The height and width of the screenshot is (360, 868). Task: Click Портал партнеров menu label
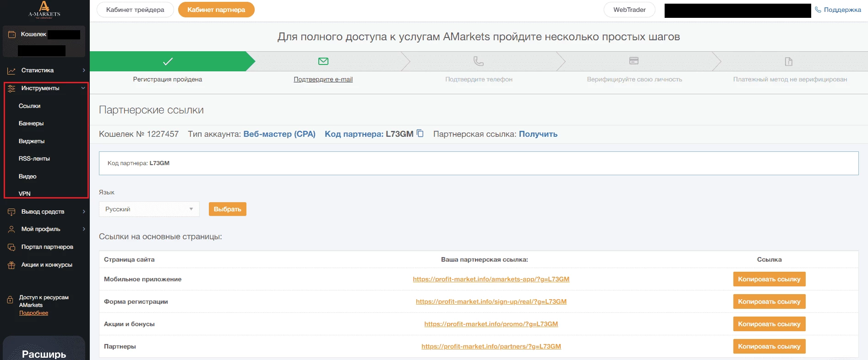(x=47, y=247)
